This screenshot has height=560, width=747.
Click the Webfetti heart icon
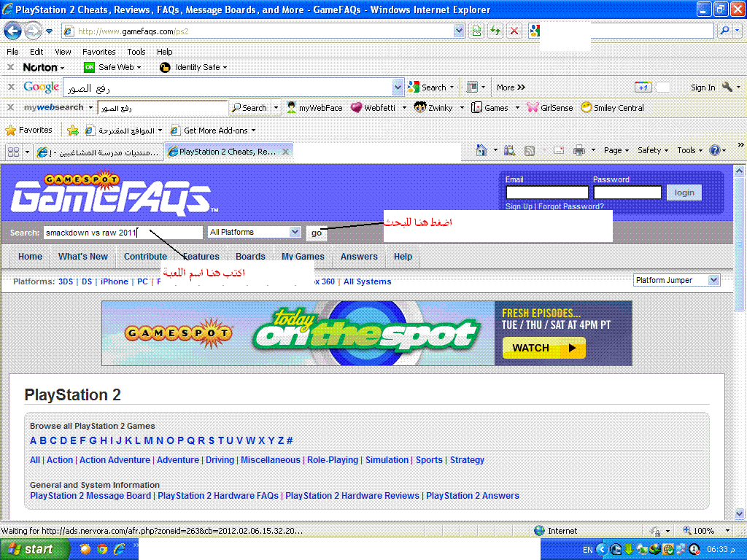point(356,108)
